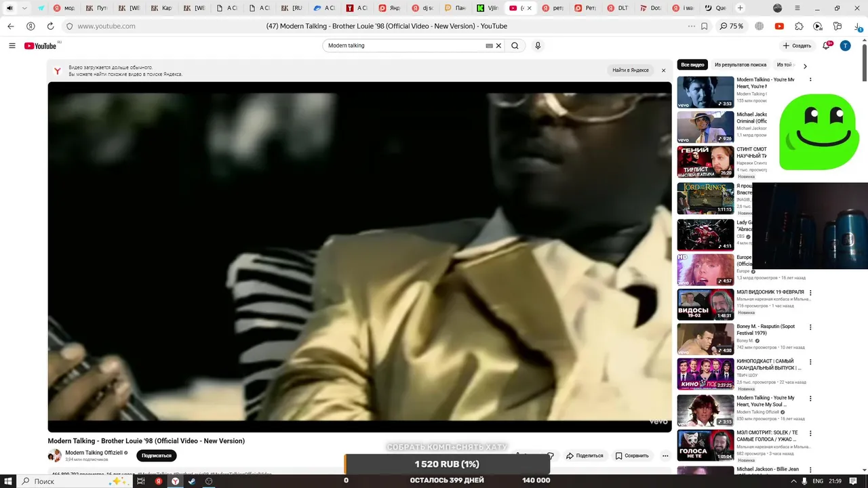Image resolution: width=868 pixels, height=488 pixels.
Task: Click the youtube.com address bar
Action: click(106, 26)
